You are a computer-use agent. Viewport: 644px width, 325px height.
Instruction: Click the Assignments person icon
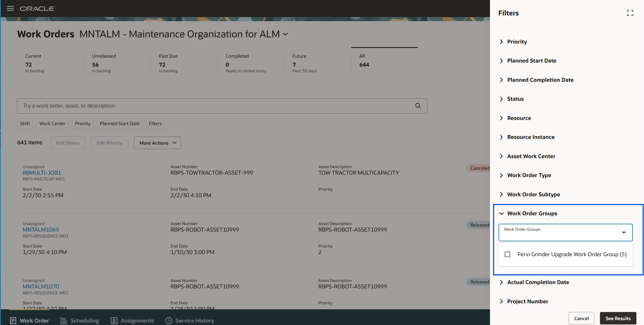tap(114, 320)
